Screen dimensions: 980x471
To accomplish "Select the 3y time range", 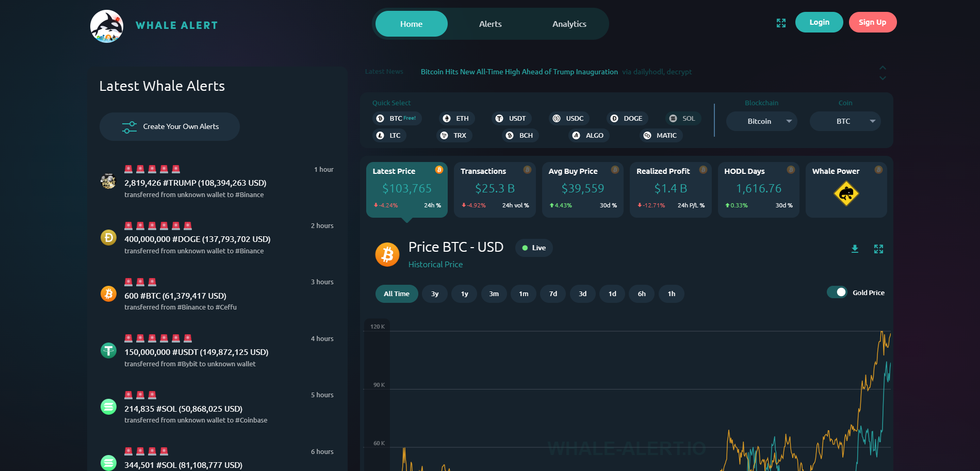I will tap(435, 294).
